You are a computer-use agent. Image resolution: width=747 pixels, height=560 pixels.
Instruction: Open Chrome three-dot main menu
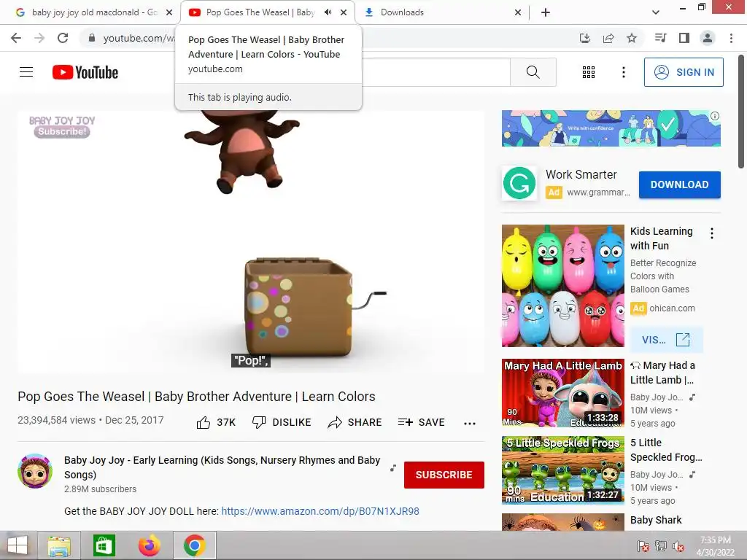tap(731, 38)
